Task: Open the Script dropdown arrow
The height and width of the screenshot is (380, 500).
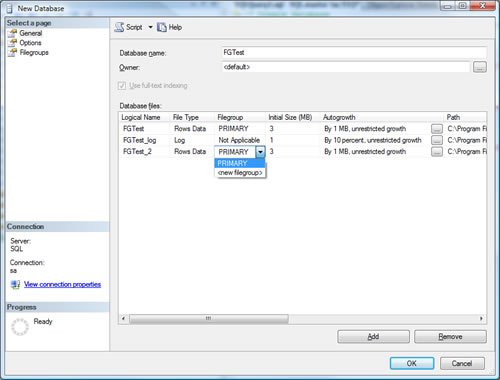Action: 150,27
